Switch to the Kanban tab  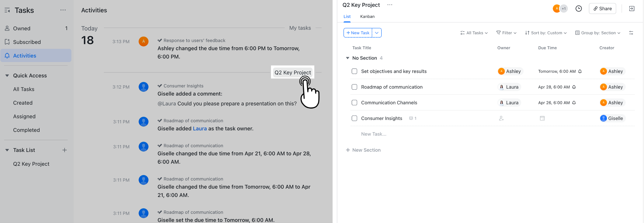tap(367, 17)
